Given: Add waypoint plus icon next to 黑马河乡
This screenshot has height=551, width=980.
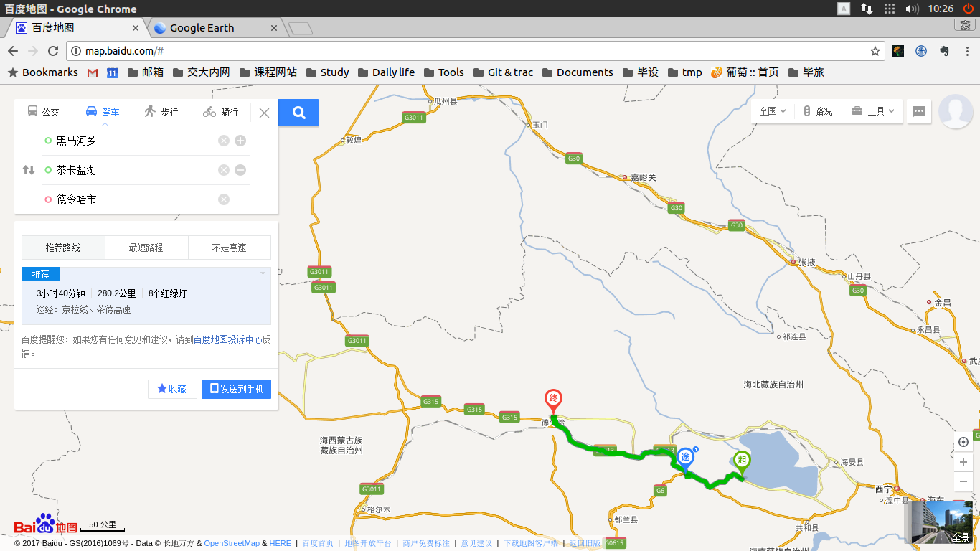Looking at the screenshot, I should point(240,141).
